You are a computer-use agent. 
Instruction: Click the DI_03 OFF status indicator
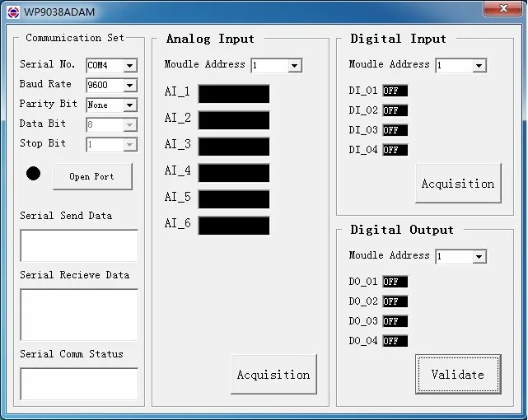point(395,130)
